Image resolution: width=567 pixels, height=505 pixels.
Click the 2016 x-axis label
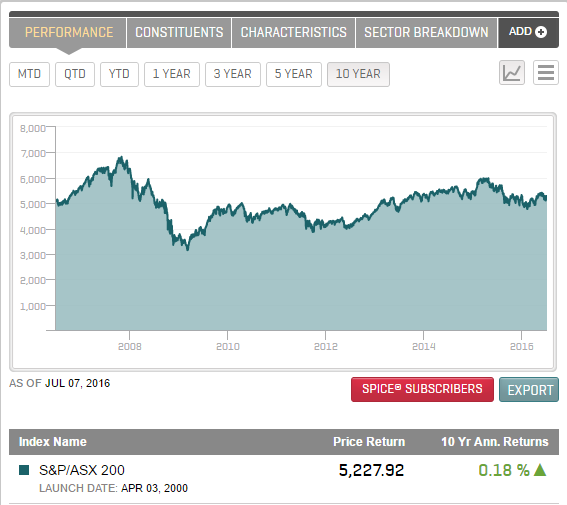coord(522,347)
